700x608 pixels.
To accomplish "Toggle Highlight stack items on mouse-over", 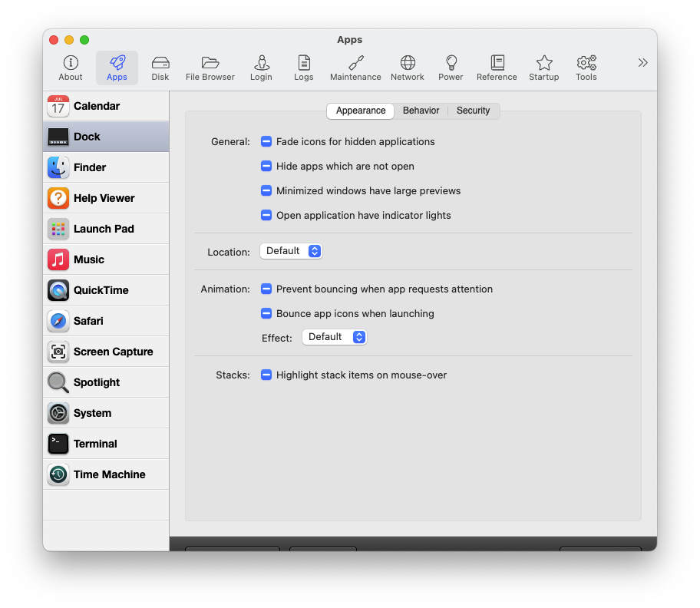I will (x=266, y=375).
